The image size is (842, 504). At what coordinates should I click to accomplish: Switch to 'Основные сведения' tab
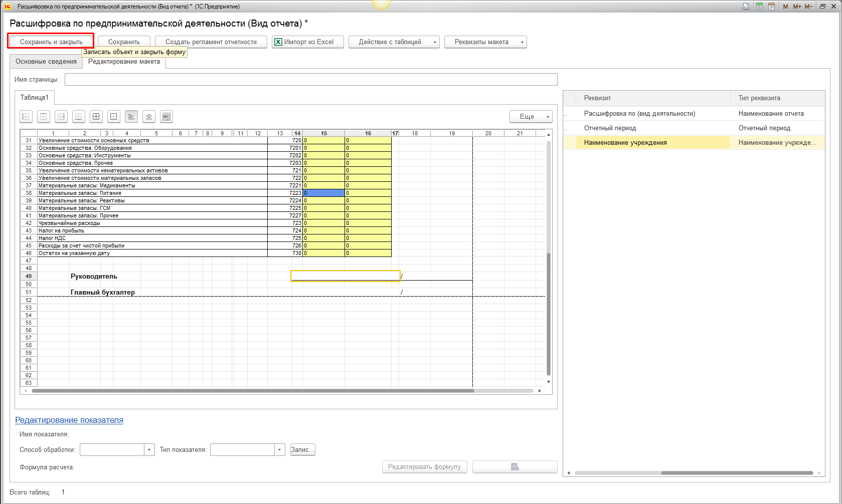click(46, 62)
